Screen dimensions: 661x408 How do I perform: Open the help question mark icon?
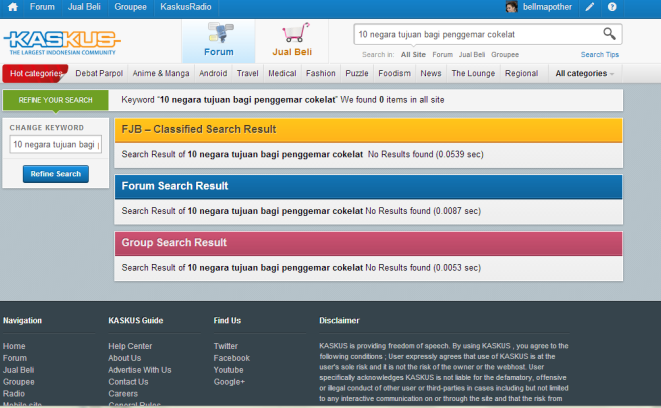pos(612,7)
